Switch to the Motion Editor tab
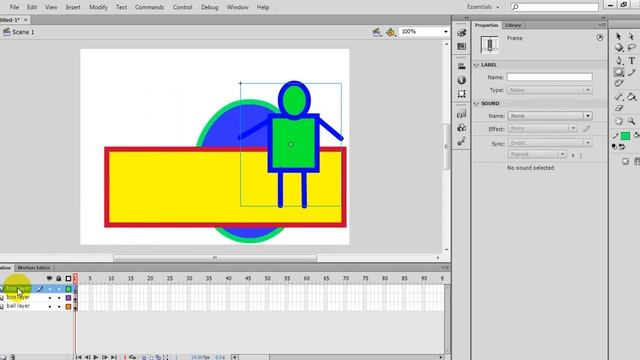The image size is (640, 360). 34,268
